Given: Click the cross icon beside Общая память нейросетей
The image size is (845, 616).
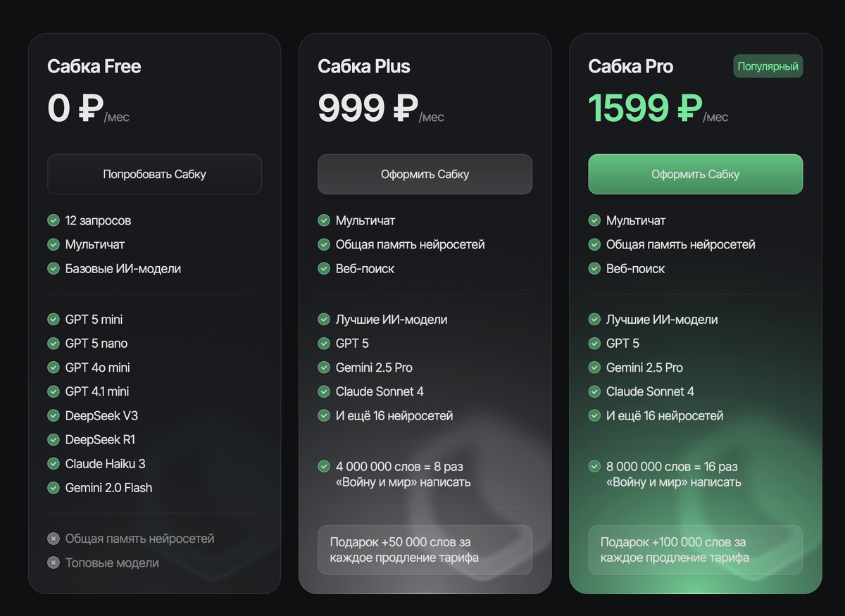Looking at the screenshot, I should [54, 539].
